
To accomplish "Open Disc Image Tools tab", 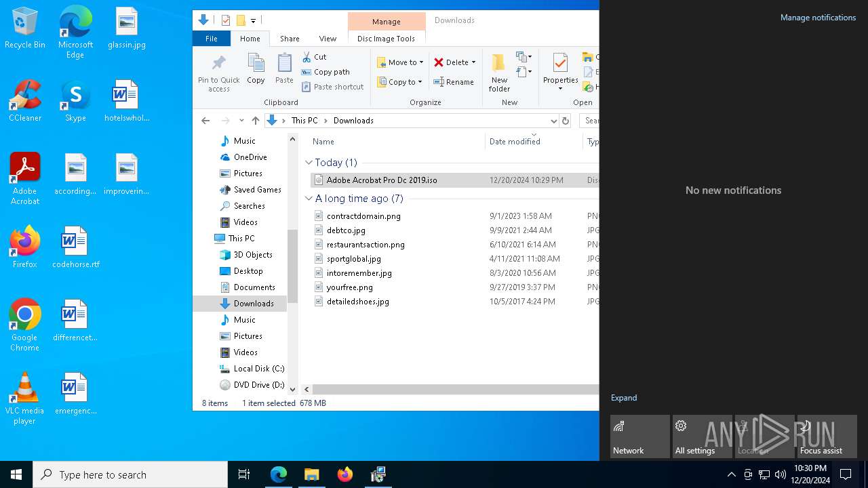I will click(x=386, y=39).
